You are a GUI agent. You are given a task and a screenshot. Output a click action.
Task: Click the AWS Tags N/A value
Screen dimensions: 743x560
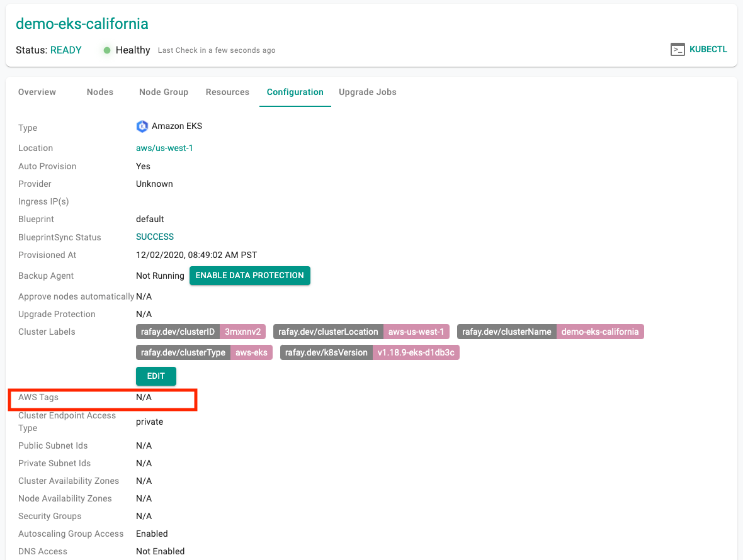tap(144, 398)
